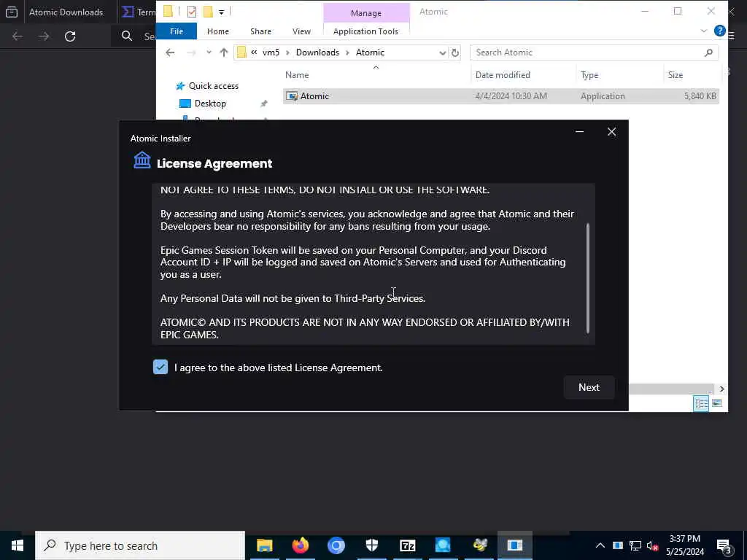The image size is (747, 560).
Task: Close the Atomic Installer dialog
Action: (612, 132)
